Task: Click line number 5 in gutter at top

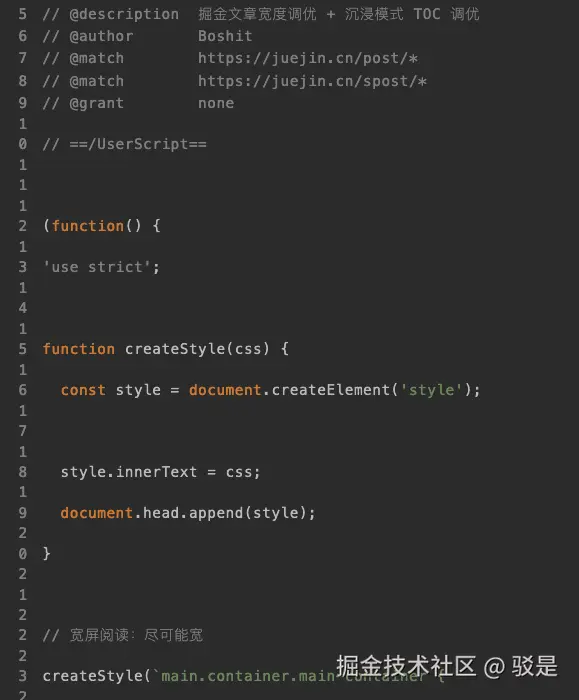Action: 22,14
